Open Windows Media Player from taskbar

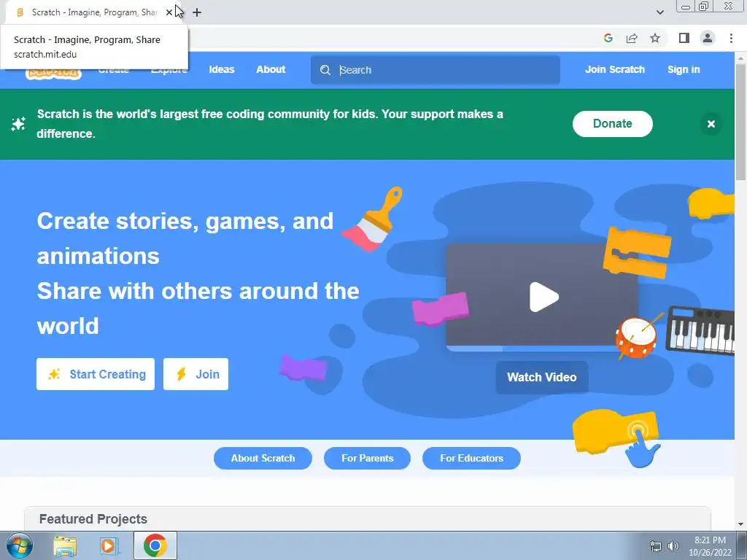click(108, 546)
